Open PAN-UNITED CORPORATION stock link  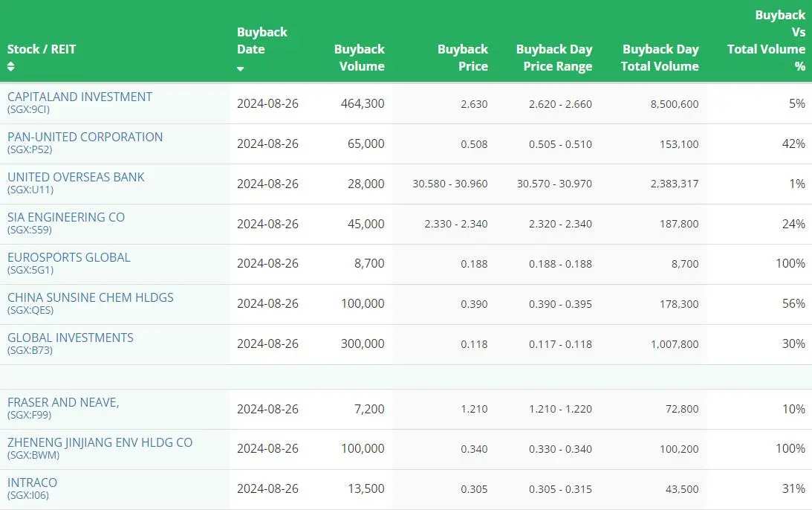(85, 137)
